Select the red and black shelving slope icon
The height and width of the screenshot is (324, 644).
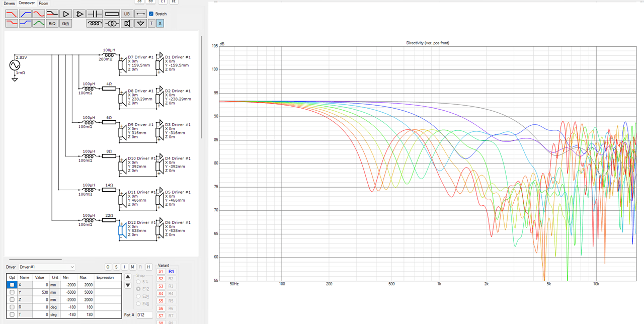pos(52,14)
